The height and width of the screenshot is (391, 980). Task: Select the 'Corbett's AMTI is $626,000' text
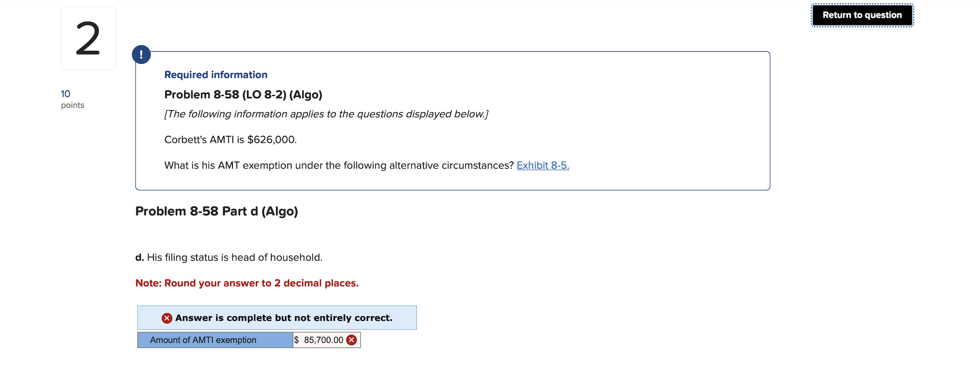click(230, 139)
